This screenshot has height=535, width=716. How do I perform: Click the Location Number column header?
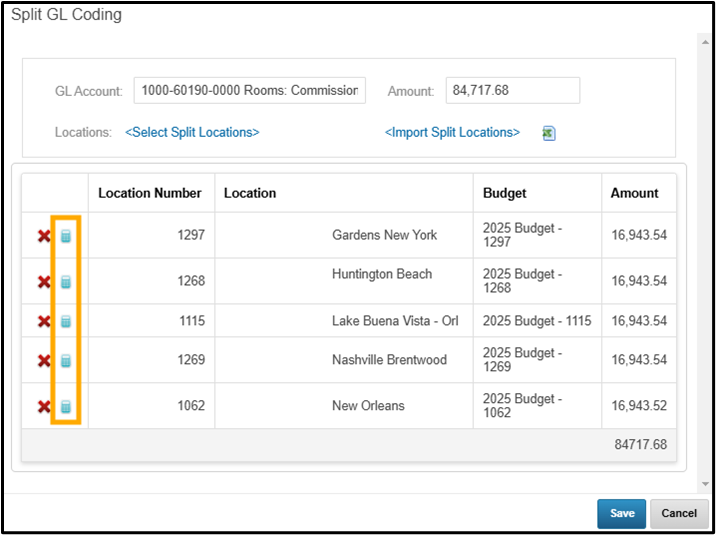pyautogui.click(x=150, y=193)
